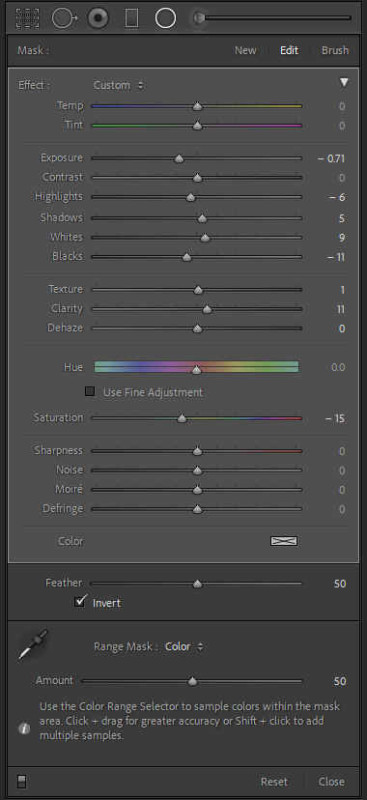367x800 pixels.
Task: Switch mask mode to New
Action: pyautogui.click(x=246, y=51)
